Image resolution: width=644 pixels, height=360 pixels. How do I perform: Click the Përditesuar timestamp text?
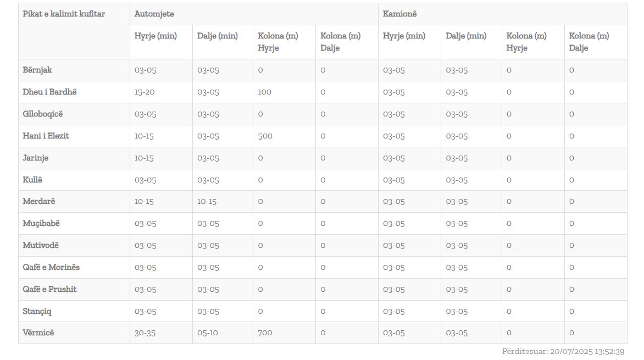point(563,351)
